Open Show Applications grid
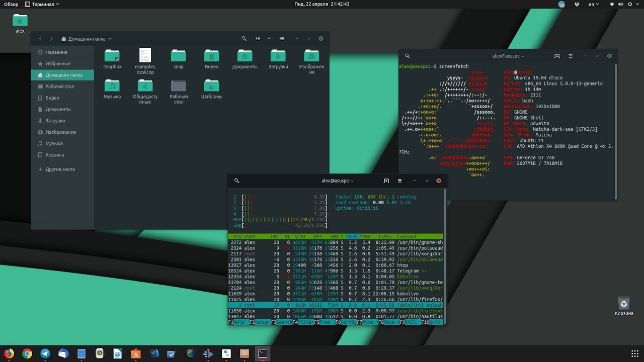The height and width of the screenshot is (362, 644). pyautogui.click(x=634, y=353)
